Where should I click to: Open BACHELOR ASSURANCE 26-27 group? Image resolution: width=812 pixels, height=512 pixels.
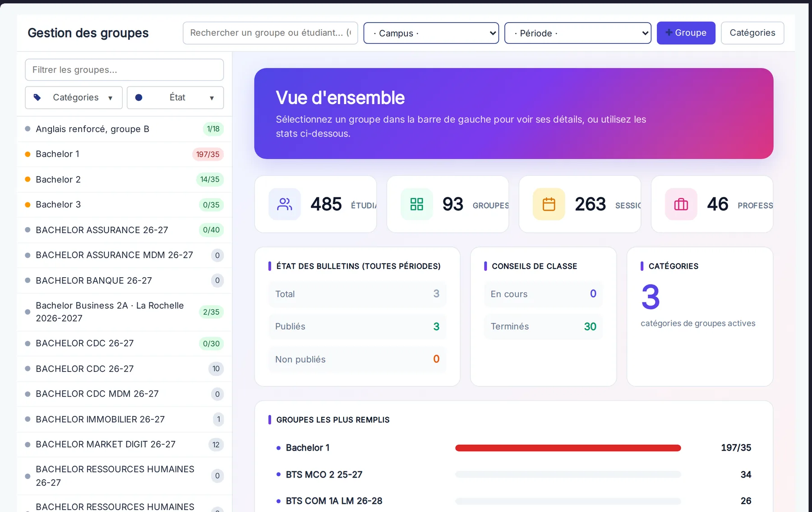point(125,230)
